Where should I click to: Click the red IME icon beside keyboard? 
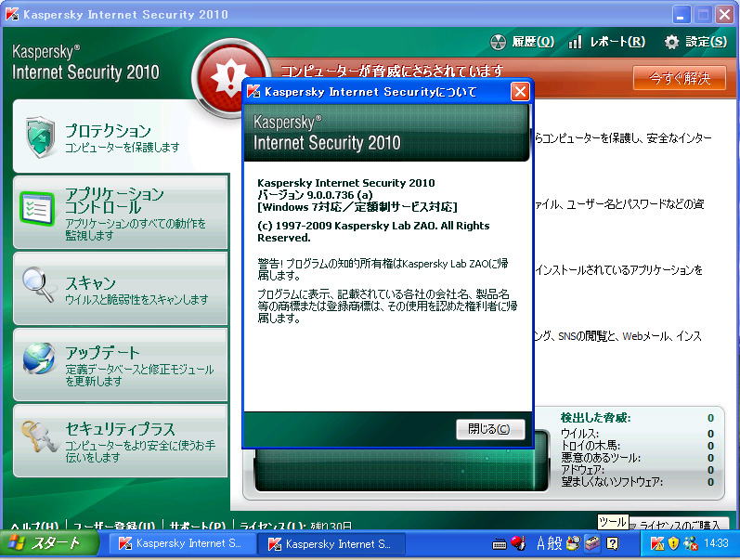[518, 543]
